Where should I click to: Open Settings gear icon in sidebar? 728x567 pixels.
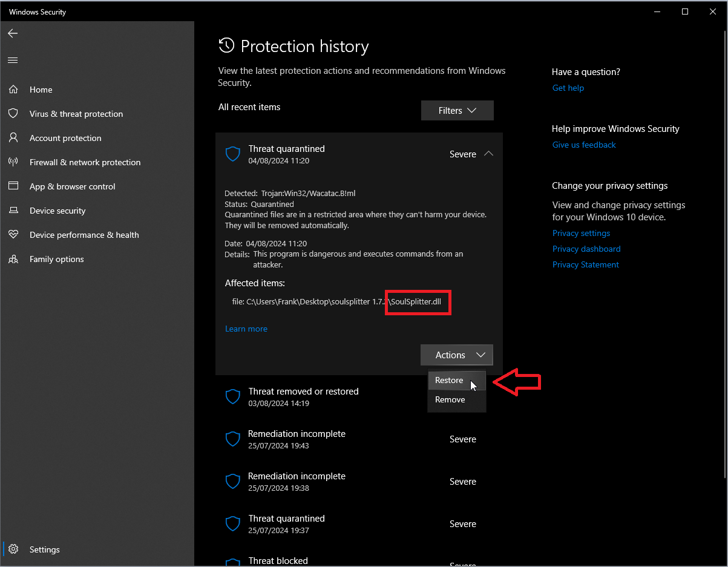tap(13, 549)
